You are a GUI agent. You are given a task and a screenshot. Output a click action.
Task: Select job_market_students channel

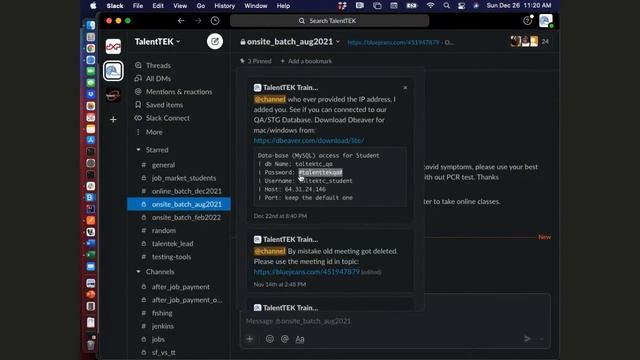(184, 178)
